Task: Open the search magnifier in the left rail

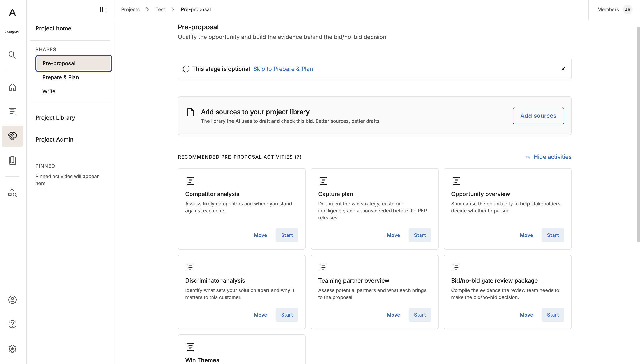Action: [x=12, y=55]
